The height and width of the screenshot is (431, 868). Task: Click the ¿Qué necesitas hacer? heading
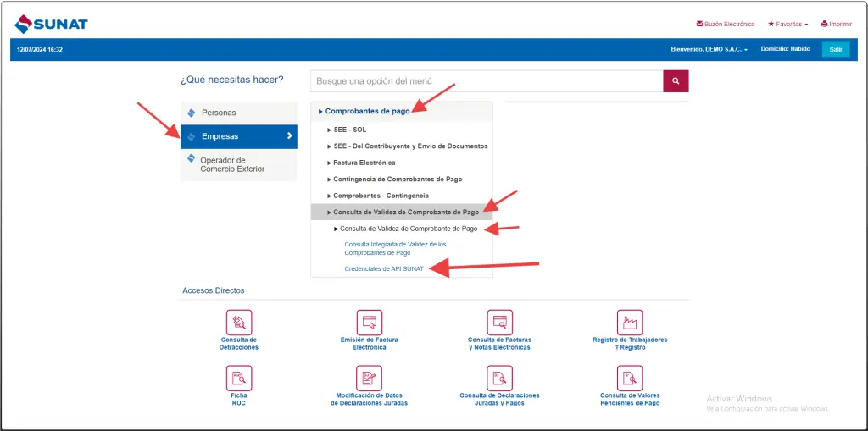pyautogui.click(x=232, y=80)
